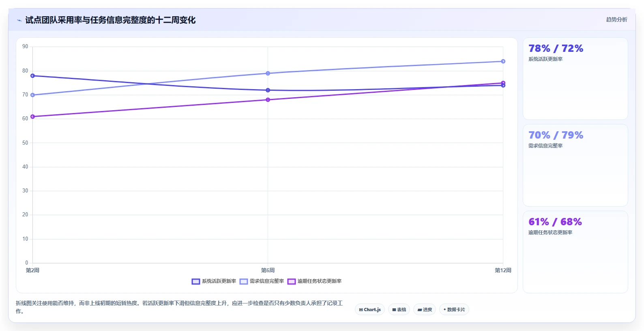The width and height of the screenshot is (644, 331).
Task: Click the 61% / 68% stat value
Action: [x=555, y=222]
